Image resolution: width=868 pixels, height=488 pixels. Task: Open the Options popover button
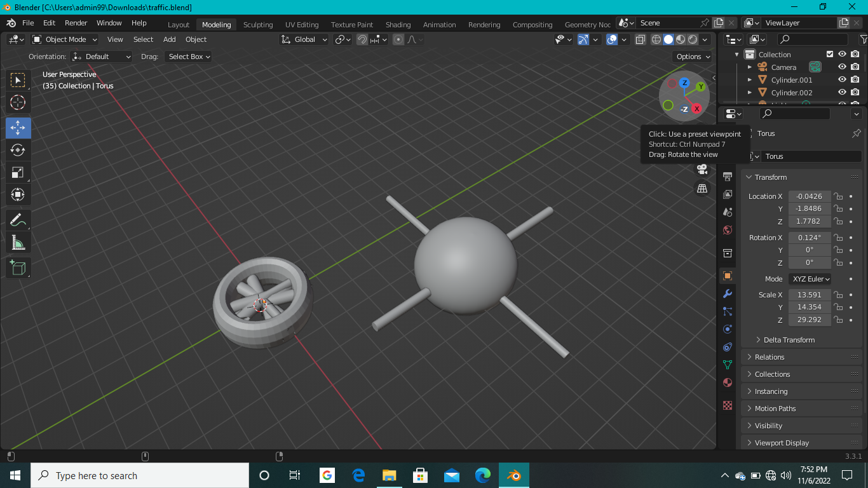click(x=693, y=57)
